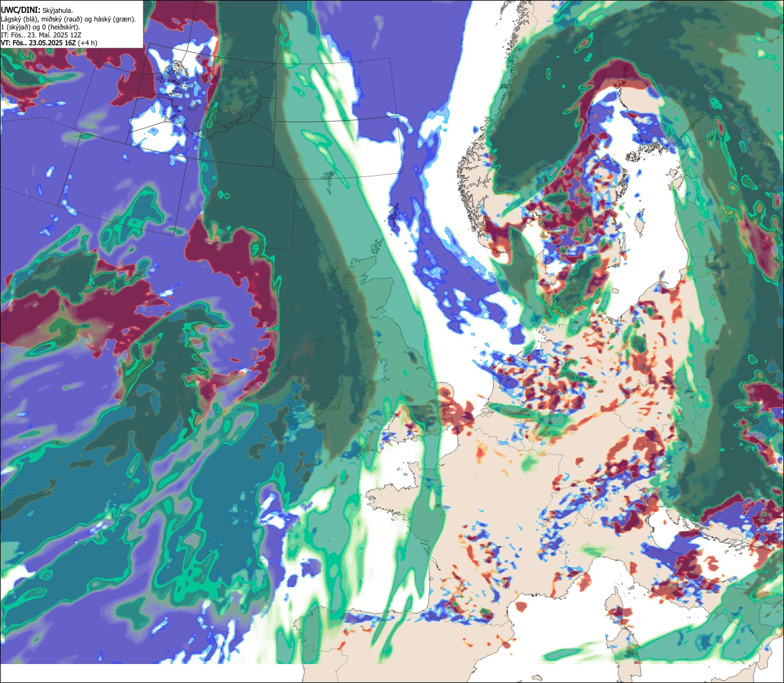Click 'háský (græn).' in the legend

[115, 20]
